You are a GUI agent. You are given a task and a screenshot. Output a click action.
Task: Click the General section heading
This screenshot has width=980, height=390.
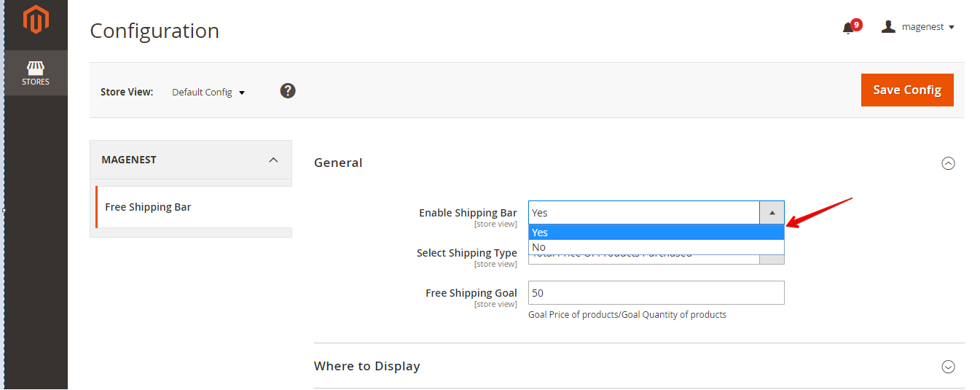[x=338, y=163]
